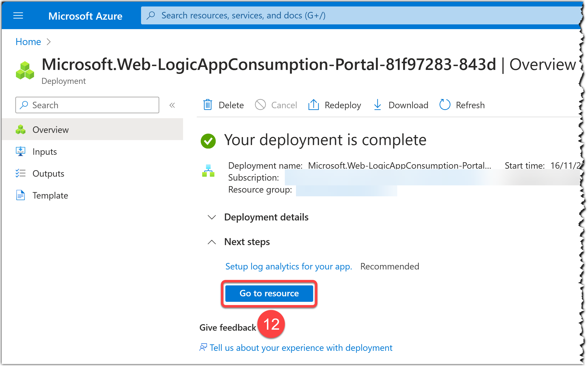This screenshot has width=588, height=366.
Task: Select Outputs in left menu
Action: [x=48, y=173]
